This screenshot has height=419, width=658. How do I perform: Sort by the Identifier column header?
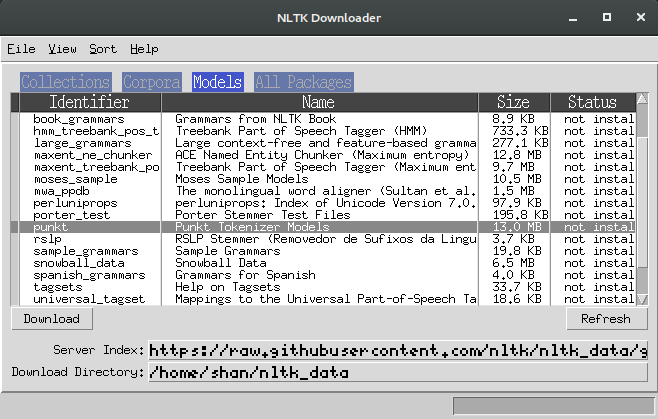(90, 102)
